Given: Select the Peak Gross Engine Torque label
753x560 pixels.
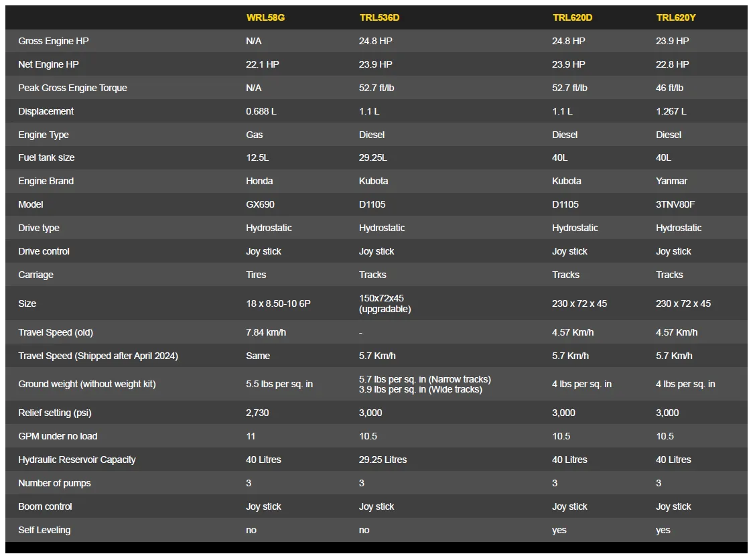Looking at the screenshot, I should coord(72,88).
